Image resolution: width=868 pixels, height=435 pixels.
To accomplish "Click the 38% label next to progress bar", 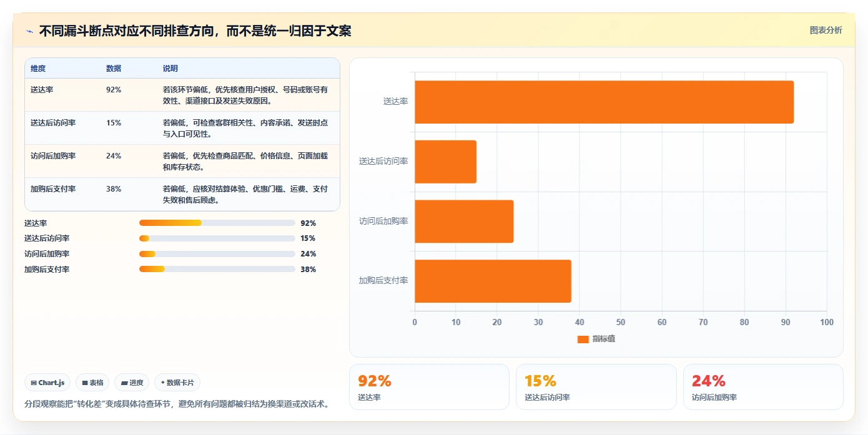I will (308, 270).
